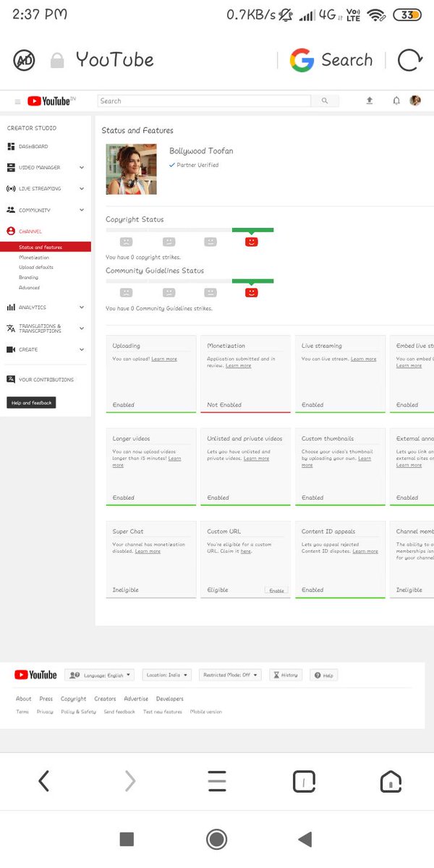Tap the Android home circle button
Image resolution: width=434 pixels, height=868 pixels.
pos(216,839)
